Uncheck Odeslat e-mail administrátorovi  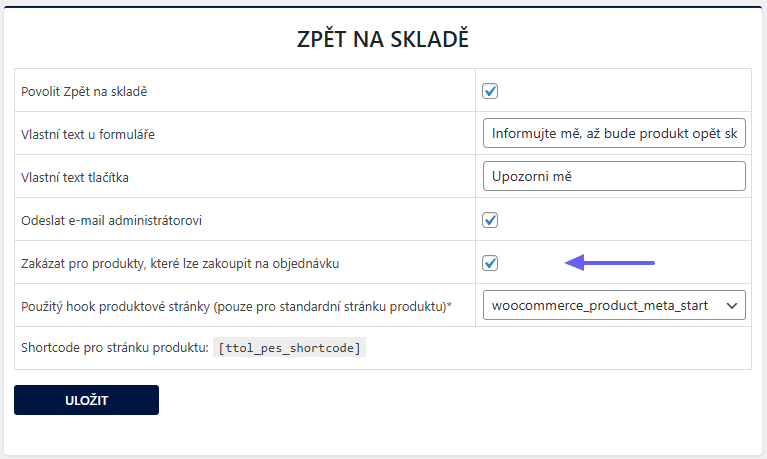(x=490, y=220)
